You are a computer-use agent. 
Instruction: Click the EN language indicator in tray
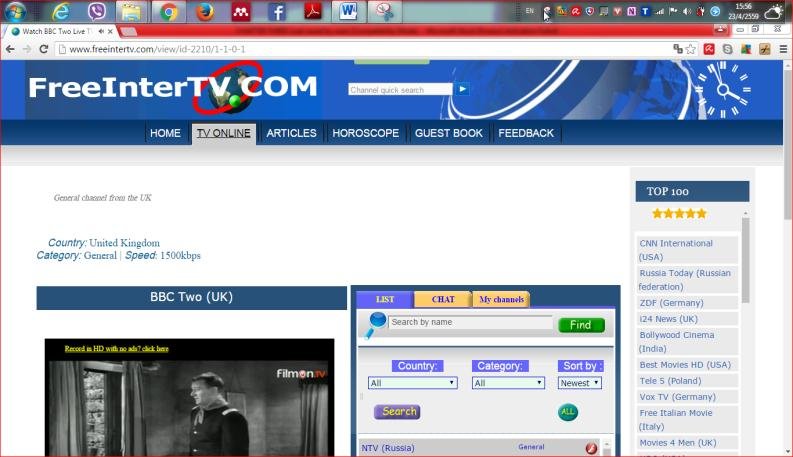coord(530,11)
